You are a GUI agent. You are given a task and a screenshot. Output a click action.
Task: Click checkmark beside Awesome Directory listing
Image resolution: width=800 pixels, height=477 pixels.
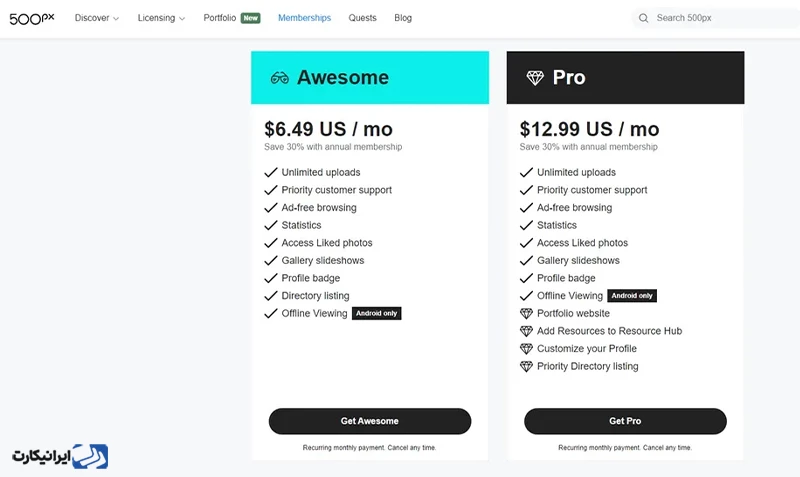pyautogui.click(x=270, y=296)
